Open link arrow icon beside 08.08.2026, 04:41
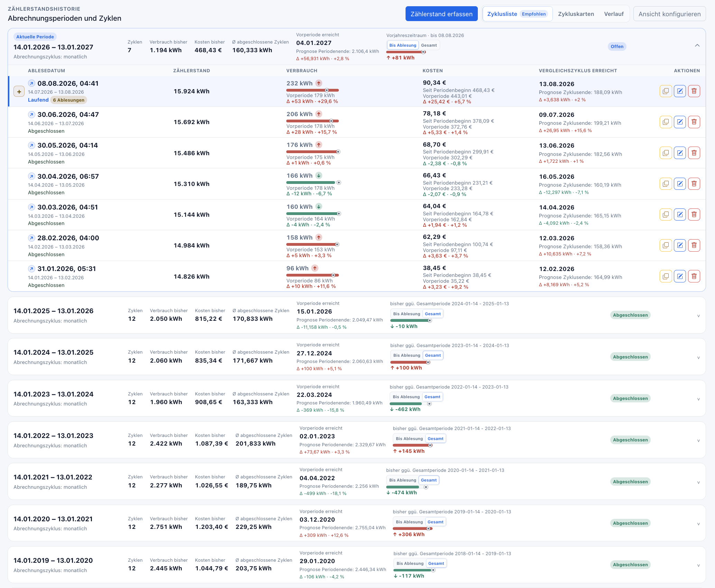Image resolution: width=715 pixels, height=588 pixels. coord(31,83)
